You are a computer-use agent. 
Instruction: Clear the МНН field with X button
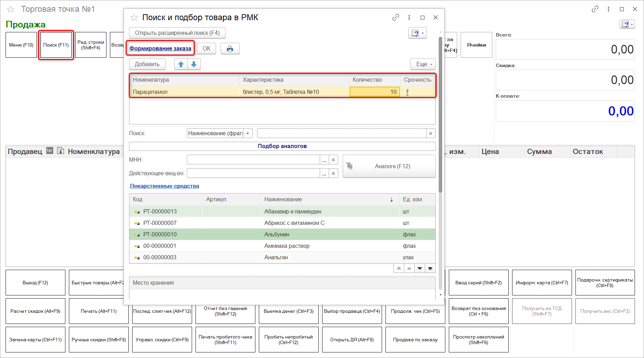click(x=333, y=160)
